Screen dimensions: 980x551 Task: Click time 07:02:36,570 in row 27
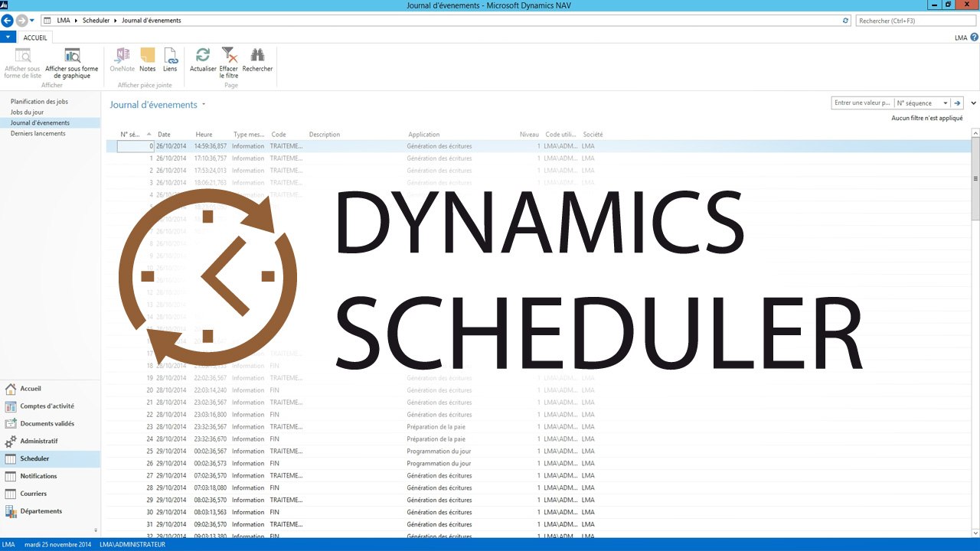point(211,476)
